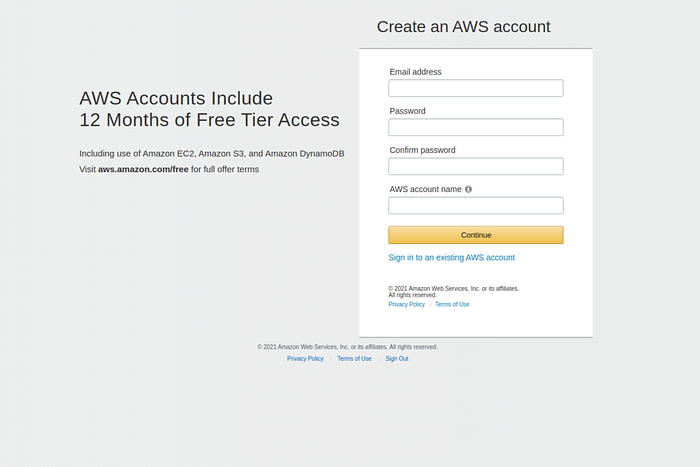The height and width of the screenshot is (467, 700).
Task: Focus the Email address input field
Action: pyautogui.click(x=475, y=88)
